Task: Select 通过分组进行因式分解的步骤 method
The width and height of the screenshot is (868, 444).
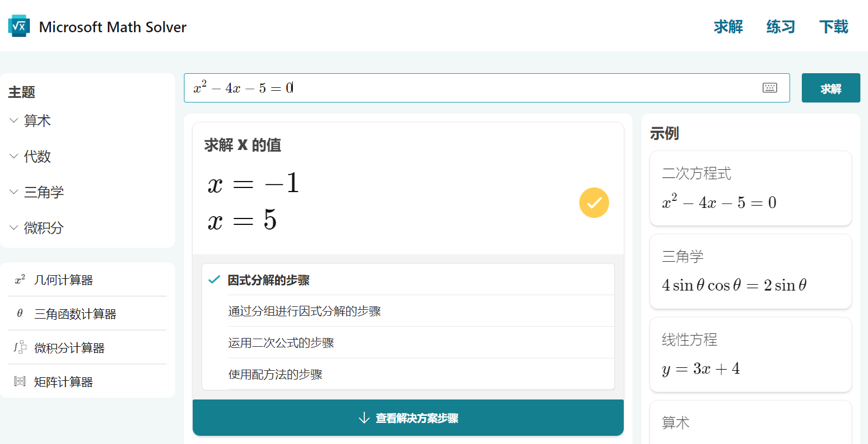Action: (x=421, y=311)
